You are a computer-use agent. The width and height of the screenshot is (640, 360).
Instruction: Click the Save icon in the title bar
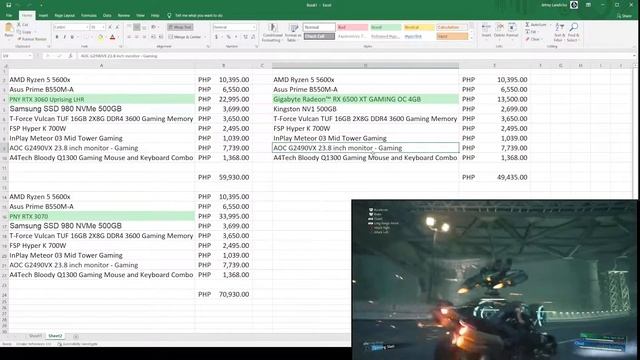(9, 5)
